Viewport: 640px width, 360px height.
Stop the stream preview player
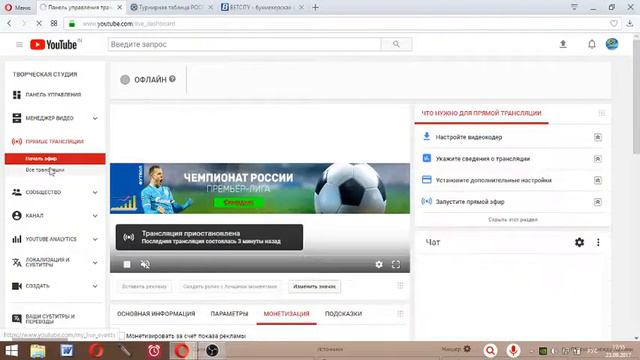pyautogui.click(x=127, y=264)
